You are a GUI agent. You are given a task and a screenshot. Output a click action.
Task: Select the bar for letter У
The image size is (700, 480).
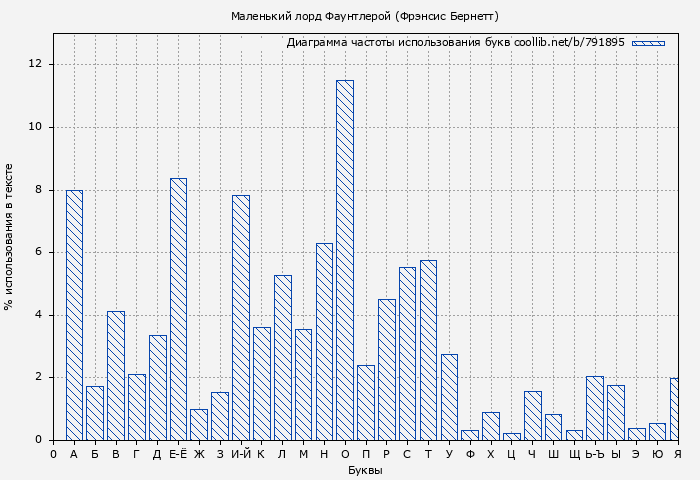point(449,397)
